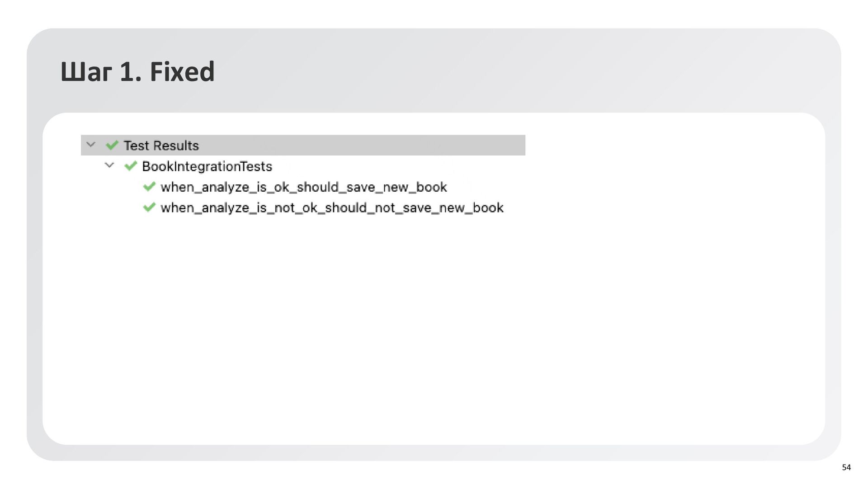Click passed icon of when_analyze_is_not_ok_should_not_save_new_book
The width and height of the screenshot is (868, 489).
pos(149,207)
